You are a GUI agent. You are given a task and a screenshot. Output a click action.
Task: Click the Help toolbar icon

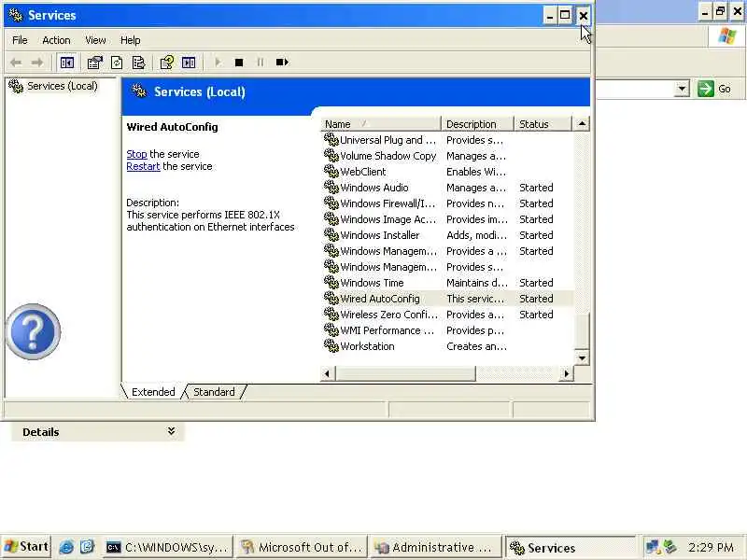pos(167,63)
